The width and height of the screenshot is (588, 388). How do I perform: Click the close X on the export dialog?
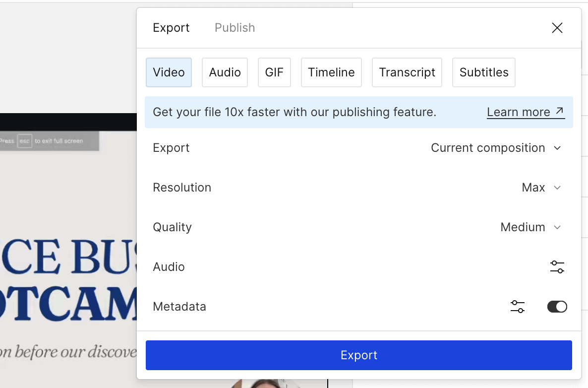point(557,28)
